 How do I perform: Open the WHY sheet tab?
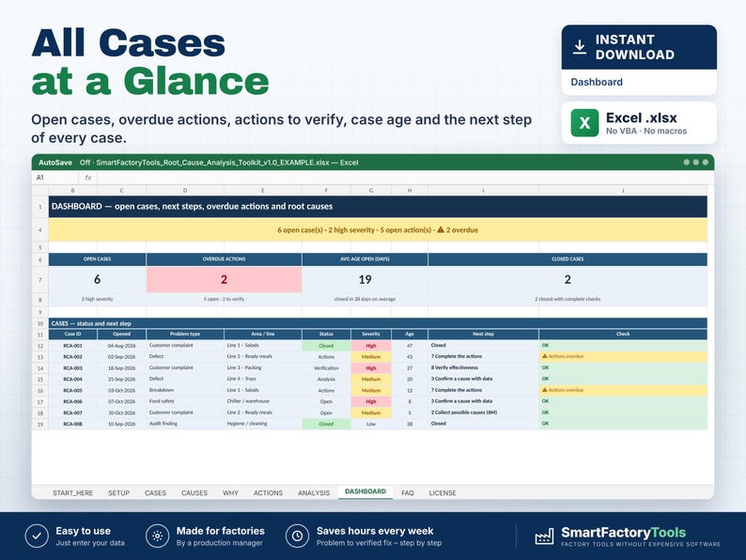pos(230,493)
